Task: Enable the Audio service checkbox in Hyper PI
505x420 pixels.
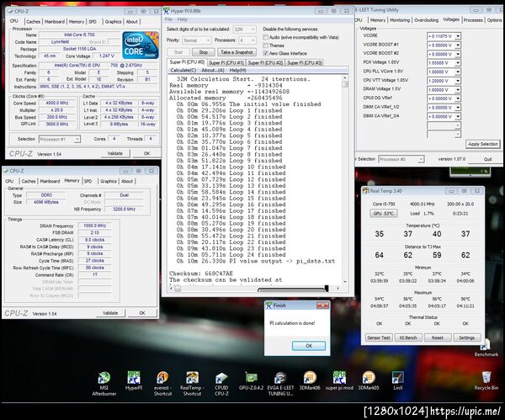Action: [x=266, y=37]
